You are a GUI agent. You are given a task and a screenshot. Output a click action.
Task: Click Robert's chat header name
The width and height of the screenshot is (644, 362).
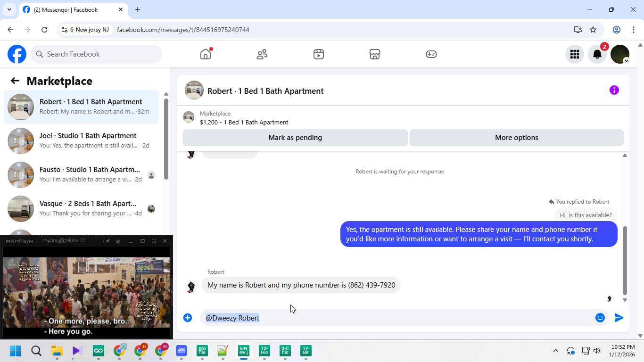(x=265, y=91)
